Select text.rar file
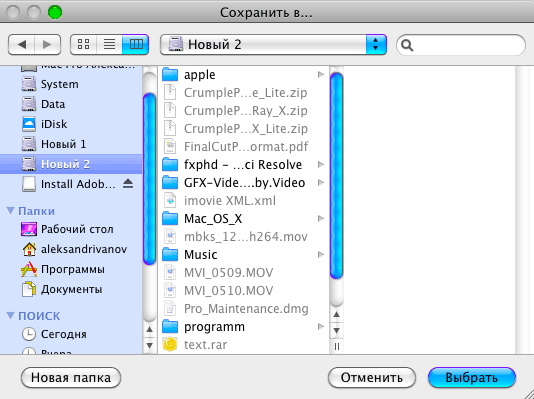 (244, 345)
